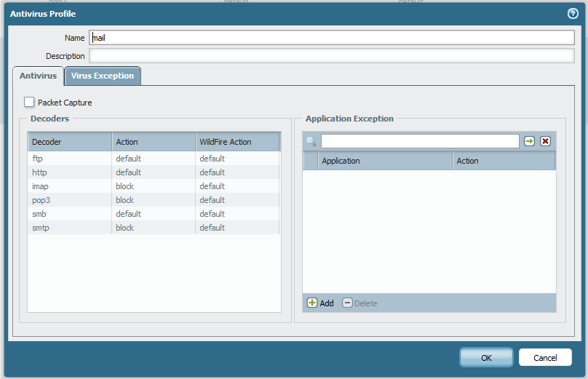Select the Antivirus tab
Viewport: 588px width, 379px height.
point(38,76)
